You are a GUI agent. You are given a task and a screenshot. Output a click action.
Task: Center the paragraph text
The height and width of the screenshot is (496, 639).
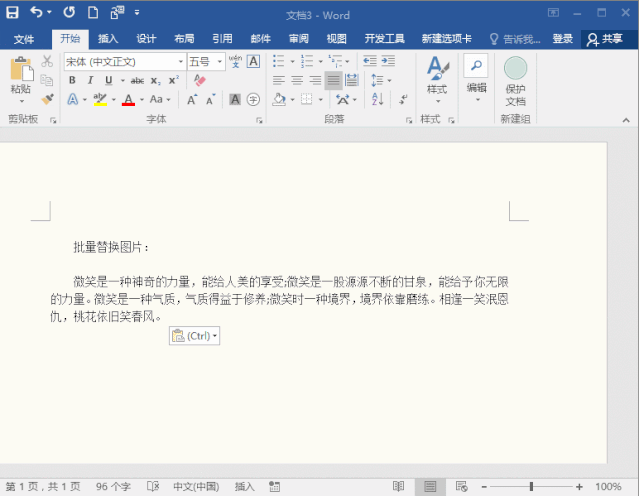click(297, 80)
